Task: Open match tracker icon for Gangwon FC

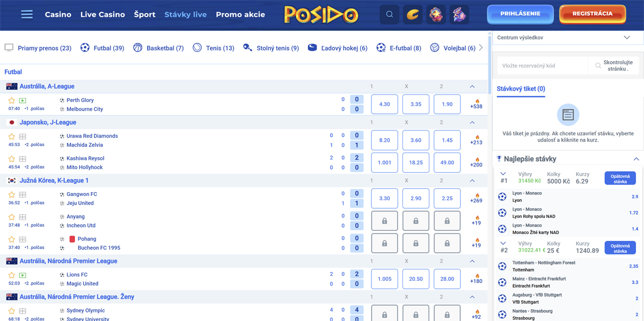Action: 23,195
